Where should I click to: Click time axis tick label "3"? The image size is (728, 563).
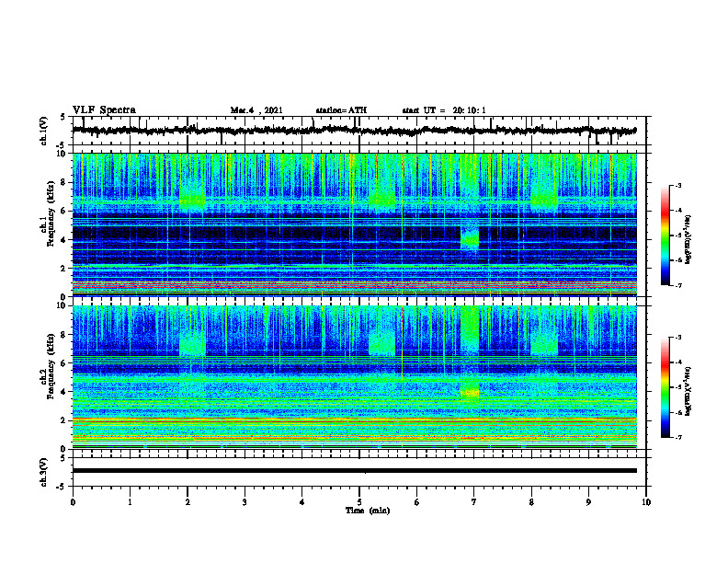(x=245, y=502)
